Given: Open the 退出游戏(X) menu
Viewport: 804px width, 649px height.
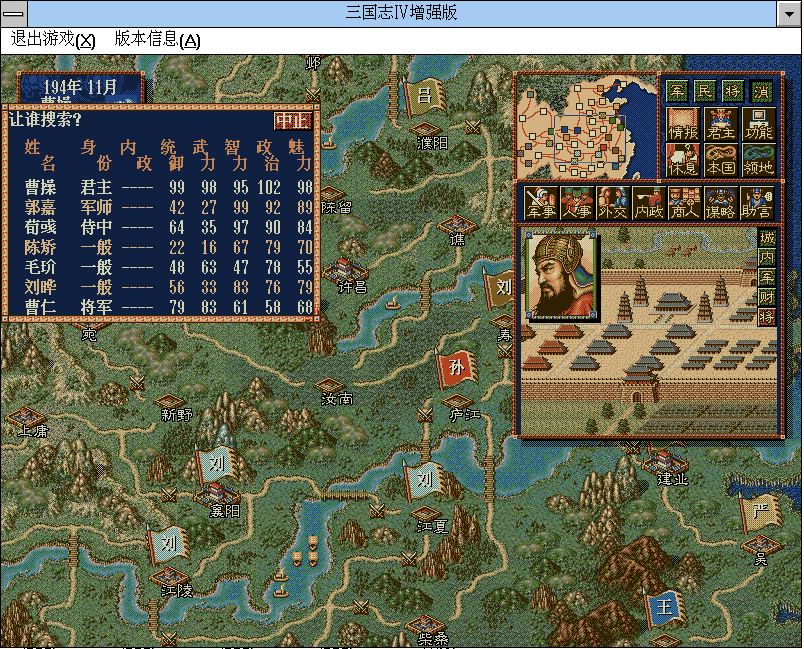Looking at the screenshot, I should pos(53,39).
